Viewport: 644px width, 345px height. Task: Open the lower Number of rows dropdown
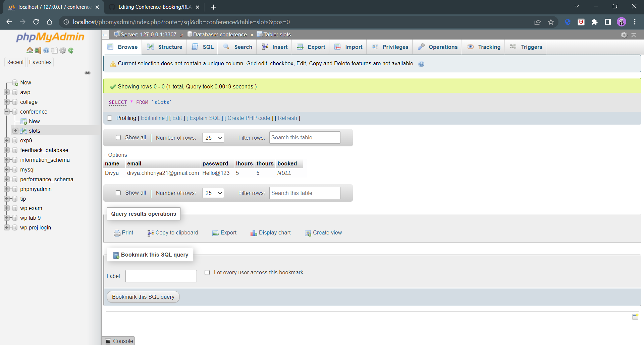[x=213, y=193]
